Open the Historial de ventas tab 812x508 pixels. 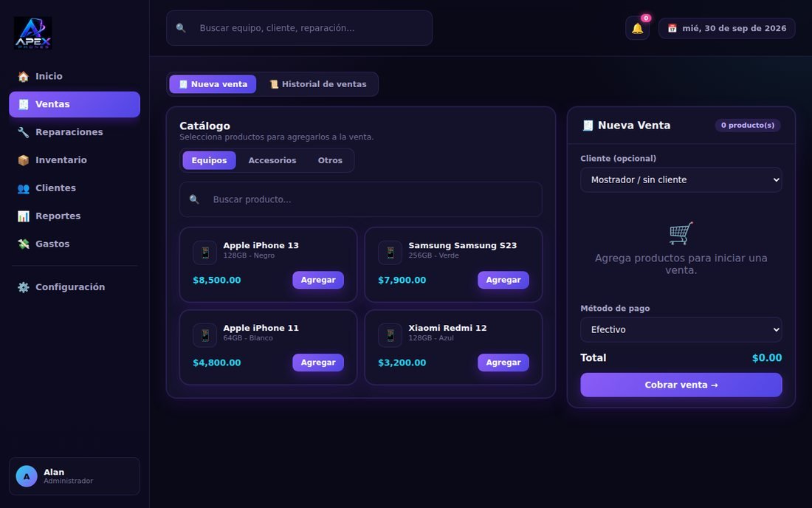click(318, 84)
